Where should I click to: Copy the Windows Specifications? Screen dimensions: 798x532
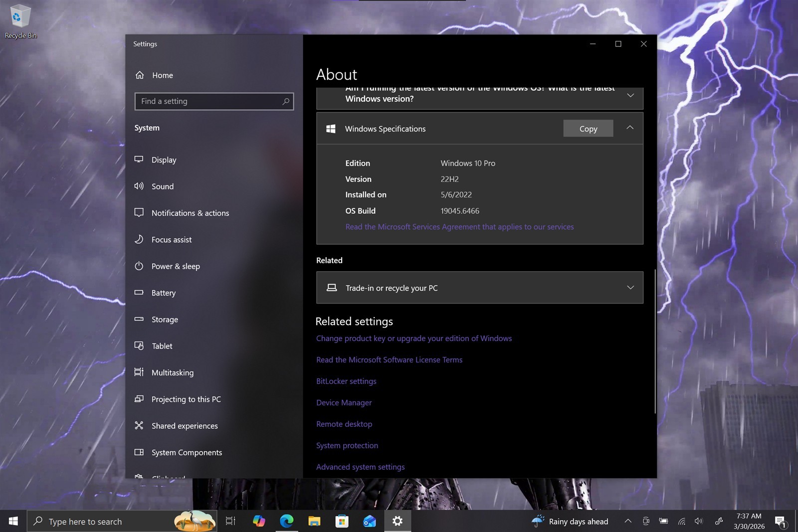pos(588,129)
